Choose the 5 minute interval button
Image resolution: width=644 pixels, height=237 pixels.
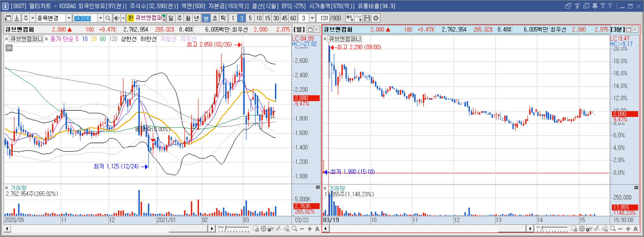coord(250,18)
